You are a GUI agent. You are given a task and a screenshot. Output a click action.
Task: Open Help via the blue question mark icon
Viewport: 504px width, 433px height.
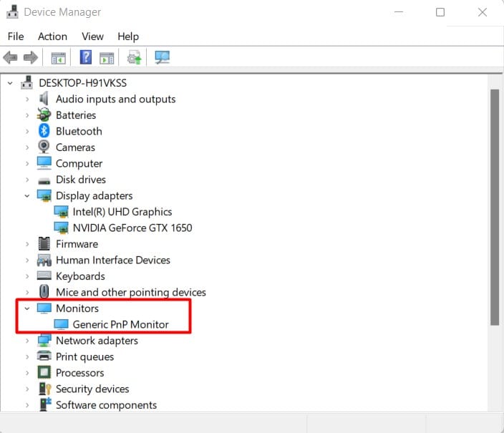pyautogui.click(x=85, y=57)
